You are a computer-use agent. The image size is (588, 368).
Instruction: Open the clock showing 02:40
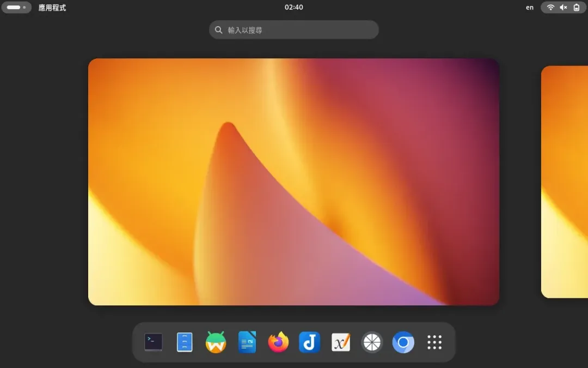293,7
